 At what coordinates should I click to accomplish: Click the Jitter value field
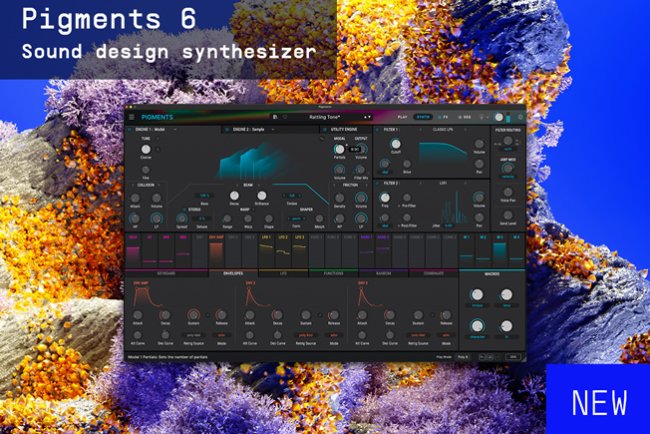[448, 225]
